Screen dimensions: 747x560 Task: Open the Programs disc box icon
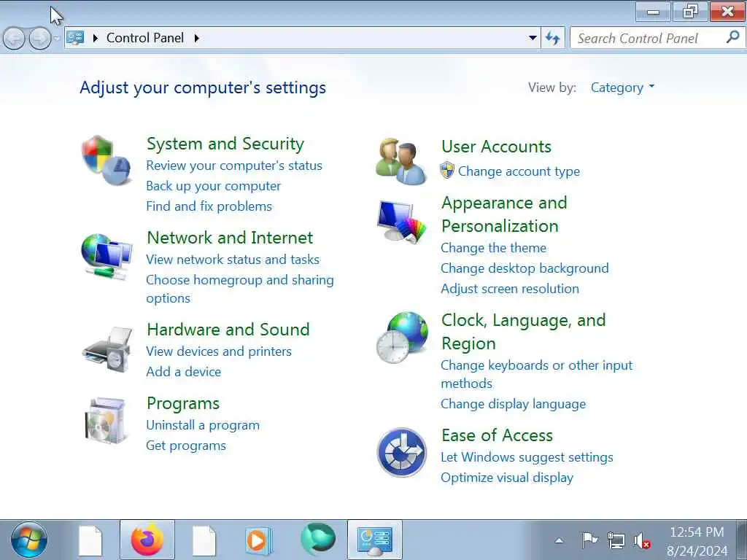click(x=107, y=421)
